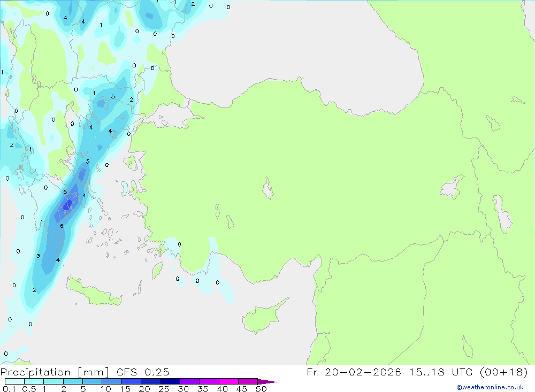Click the 10–15 mm legend swatch
This screenshot has height=392, width=535.
click(x=112, y=381)
